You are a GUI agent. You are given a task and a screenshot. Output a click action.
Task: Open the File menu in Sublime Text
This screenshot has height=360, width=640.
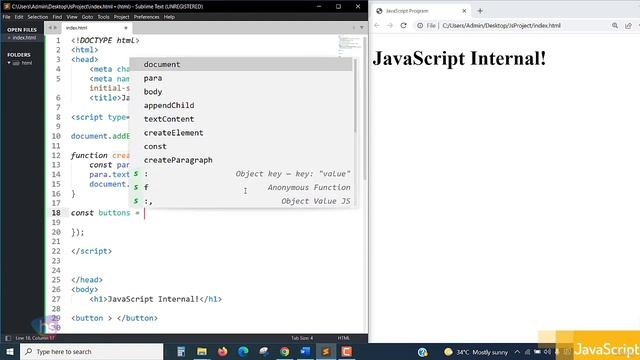pyautogui.click(x=7, y=17)
